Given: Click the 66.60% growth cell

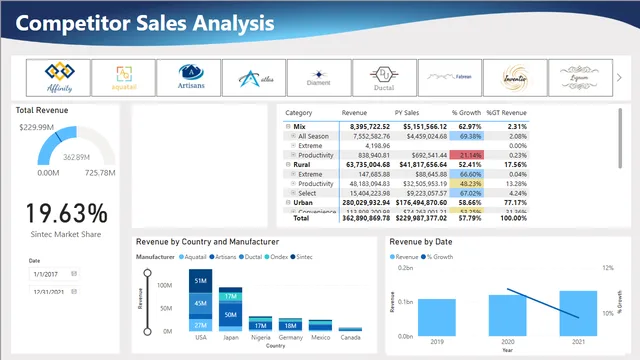Looking at the screenshot, I should point(467,174).
